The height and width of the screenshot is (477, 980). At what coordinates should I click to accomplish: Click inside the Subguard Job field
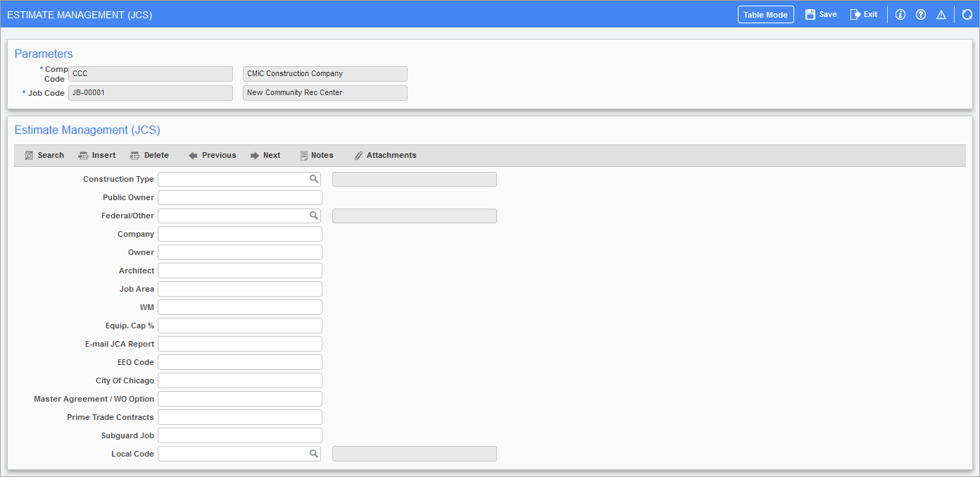239,435
